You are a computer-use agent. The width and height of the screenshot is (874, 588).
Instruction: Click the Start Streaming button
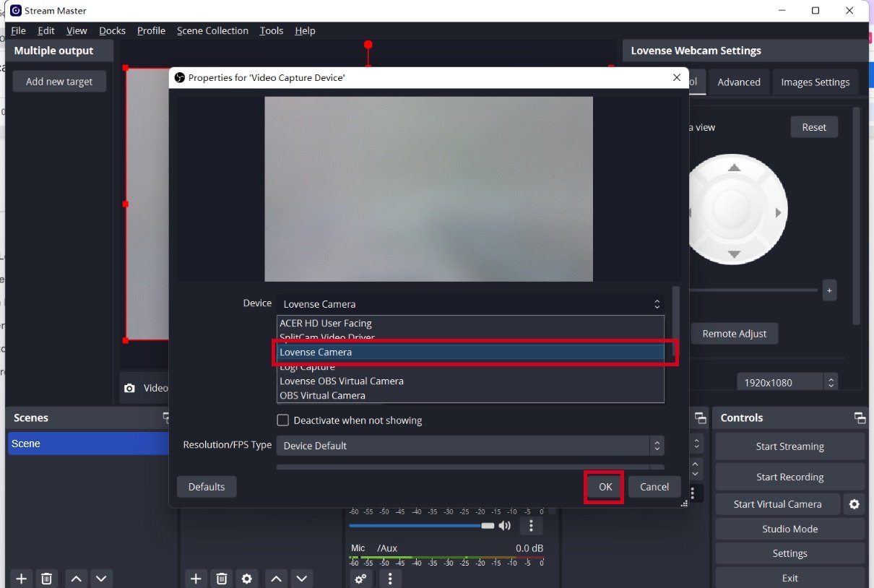[789, 446]
